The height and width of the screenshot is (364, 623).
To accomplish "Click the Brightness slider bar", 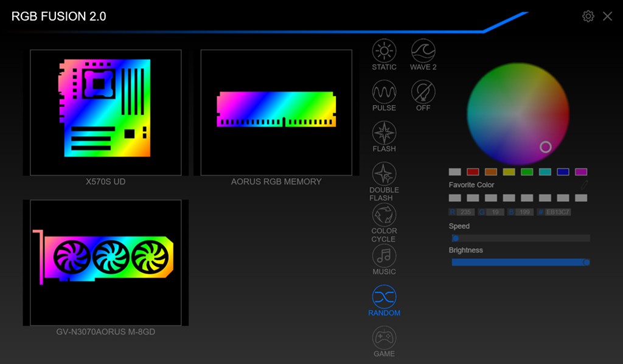I will pyautogui.click(x=520, y=262).
